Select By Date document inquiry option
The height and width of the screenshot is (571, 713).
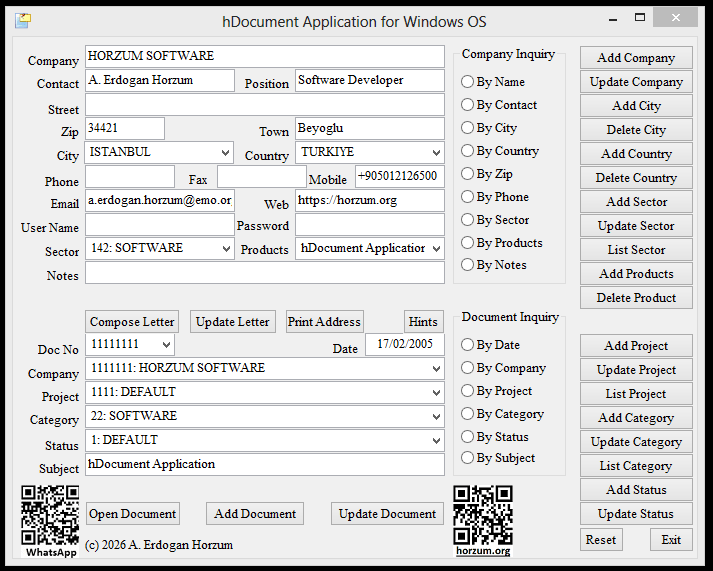(x=468, y=345)
